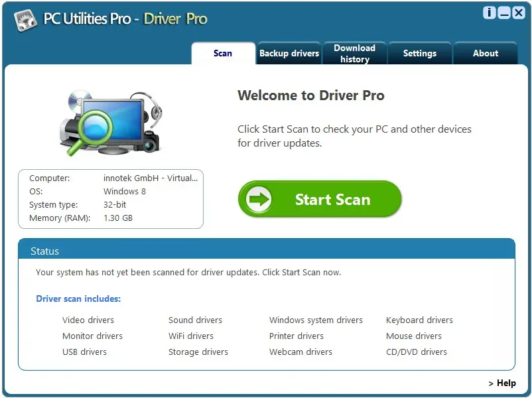Image resolution: width=532 pixels, height=398 pixels.
Task: Click the PC Utilities Pro gear logo icon
Action: [25, 20]
